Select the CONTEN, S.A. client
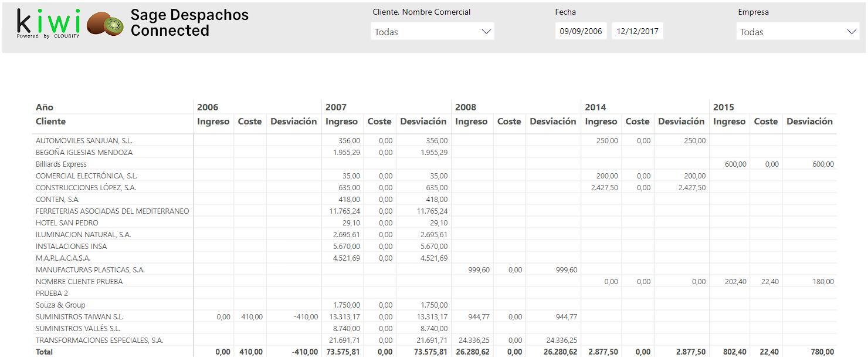868x364 pixels. (x=57, y=200)
